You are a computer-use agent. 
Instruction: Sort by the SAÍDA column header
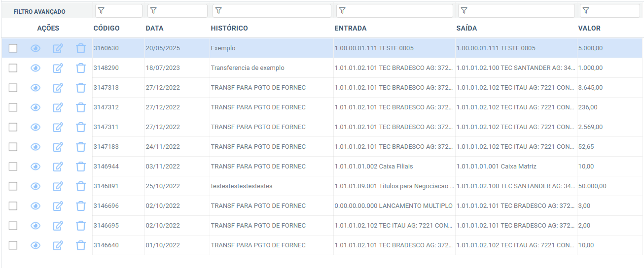pyautogui.click(x=466, y=28)
